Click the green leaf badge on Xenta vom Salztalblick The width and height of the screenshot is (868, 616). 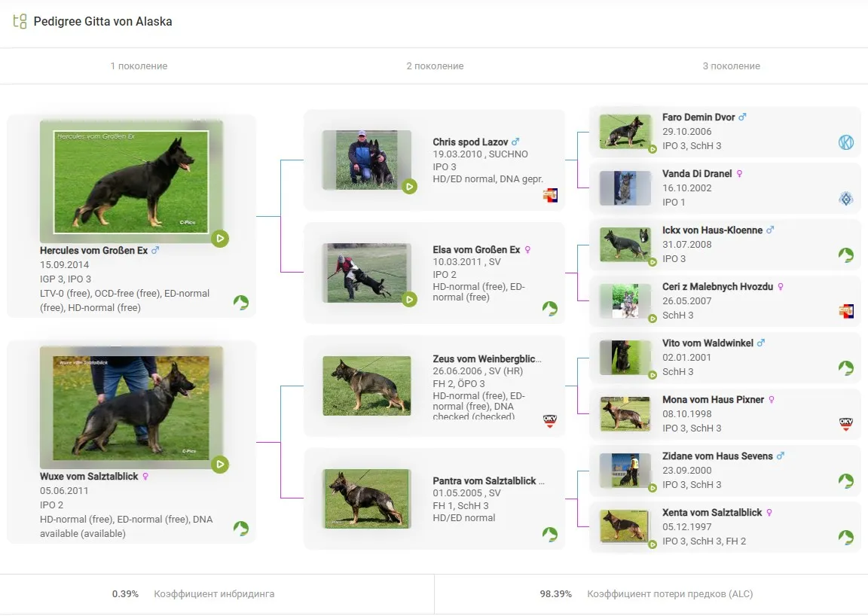[846, 537]
